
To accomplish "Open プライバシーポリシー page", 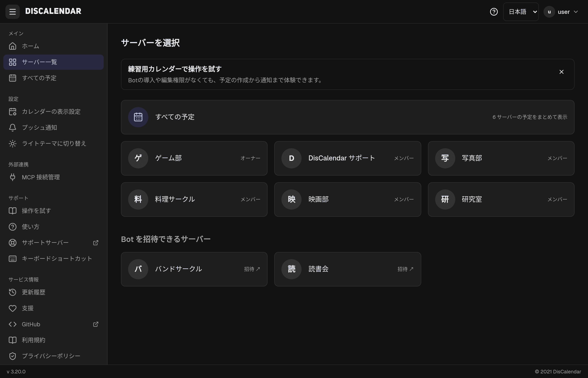I will (x=54, y=356).
